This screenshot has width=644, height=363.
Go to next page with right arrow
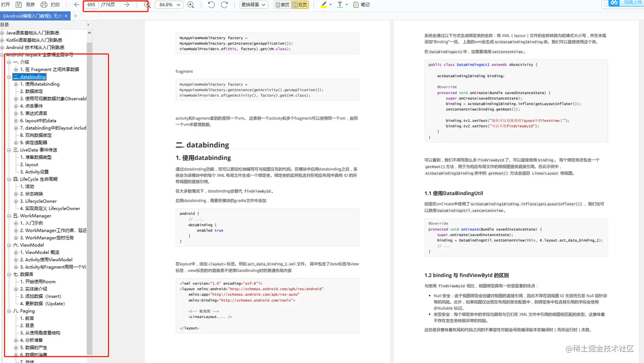[126, 5]
